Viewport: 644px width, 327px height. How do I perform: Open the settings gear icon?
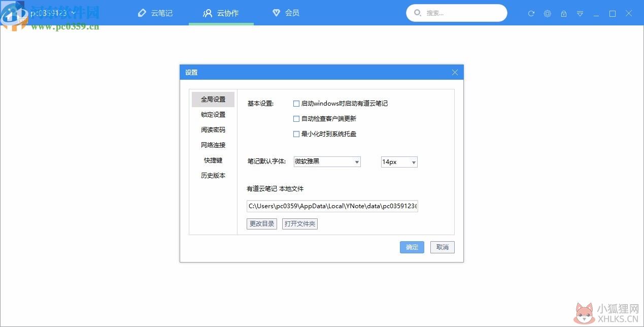548,14
